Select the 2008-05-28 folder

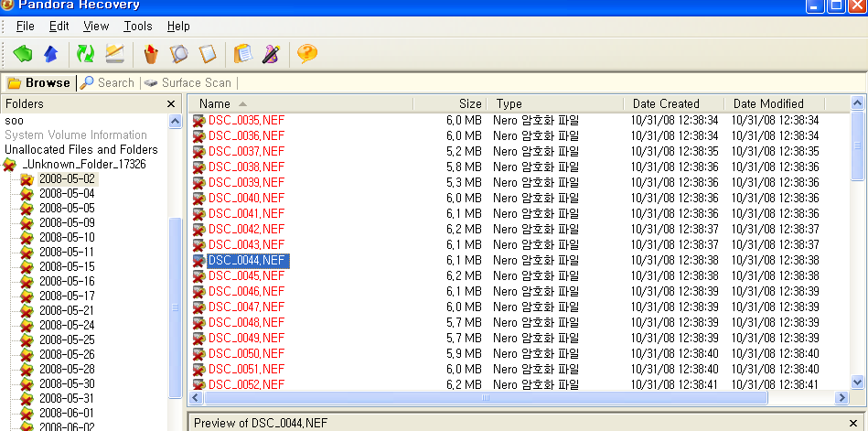[x=67, y=370]
